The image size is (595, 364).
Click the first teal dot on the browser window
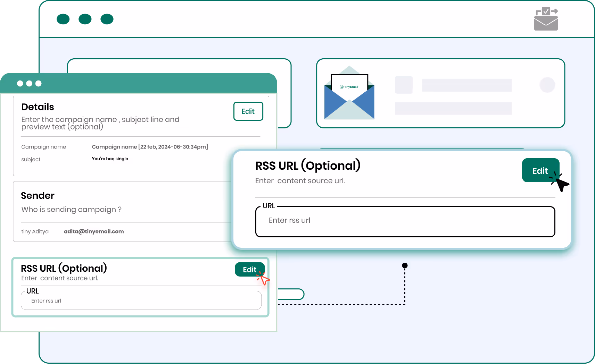pos(63,19)
